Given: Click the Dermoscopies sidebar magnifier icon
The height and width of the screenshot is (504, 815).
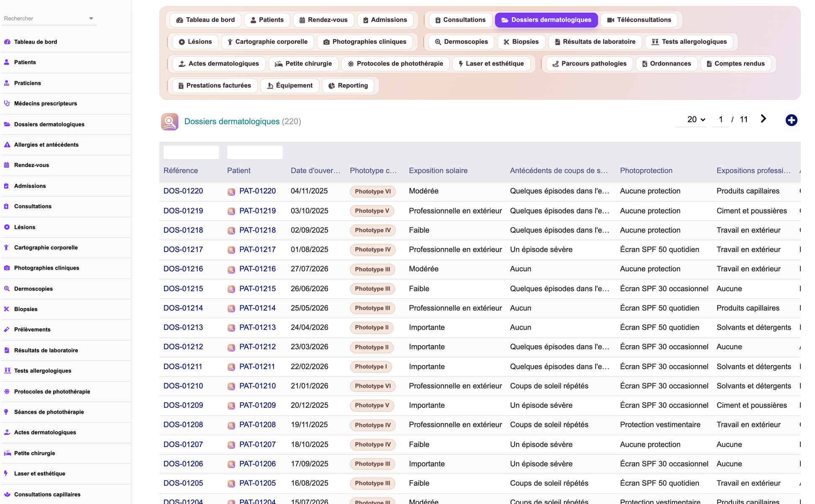Looking at the screenshot, I should click(x=7, y=288).
